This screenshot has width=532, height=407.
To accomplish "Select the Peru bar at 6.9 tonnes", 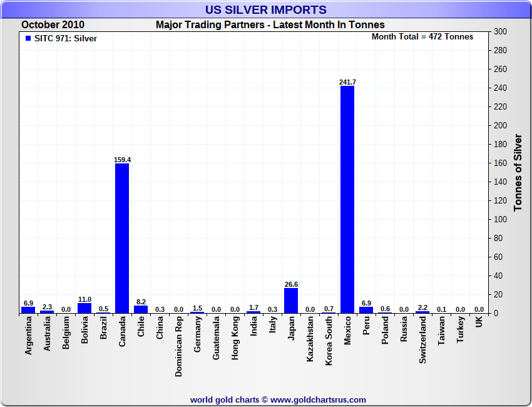I will (366, 310).
